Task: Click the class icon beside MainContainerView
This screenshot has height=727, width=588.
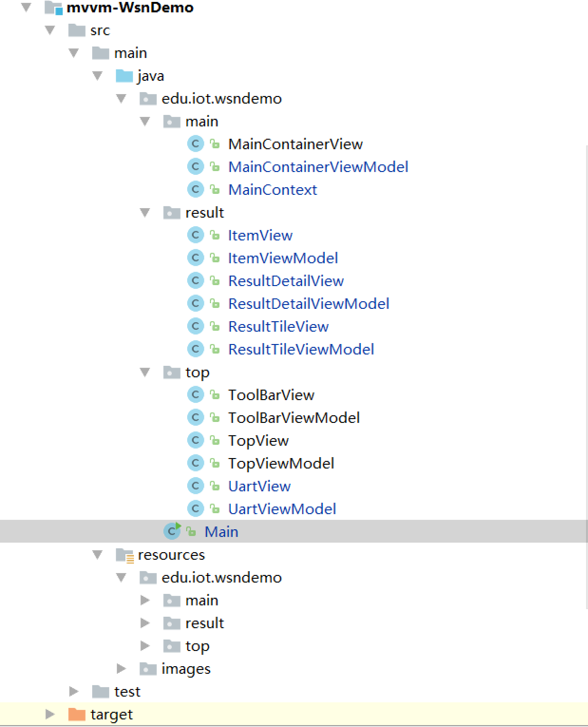Action: point(195,144)
